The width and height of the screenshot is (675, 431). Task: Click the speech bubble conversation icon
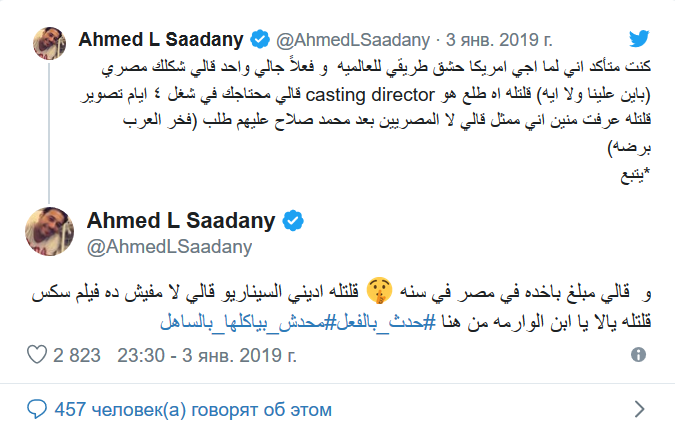click(x=36, y=409)
